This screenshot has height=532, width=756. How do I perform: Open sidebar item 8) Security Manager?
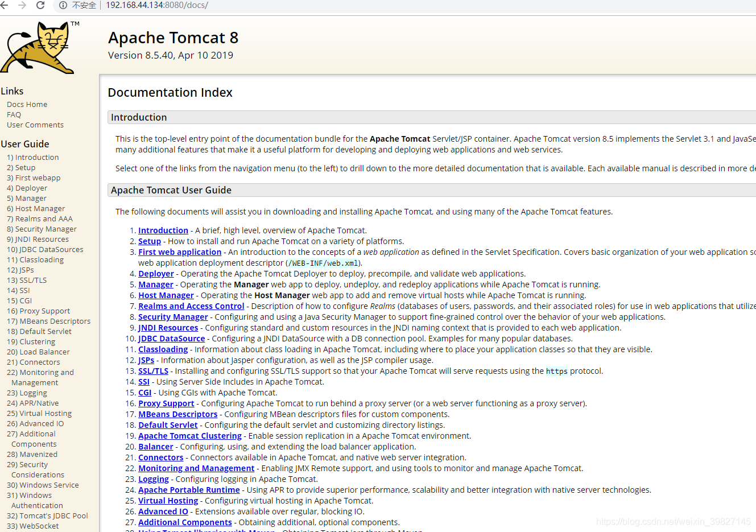click(42, 229)
